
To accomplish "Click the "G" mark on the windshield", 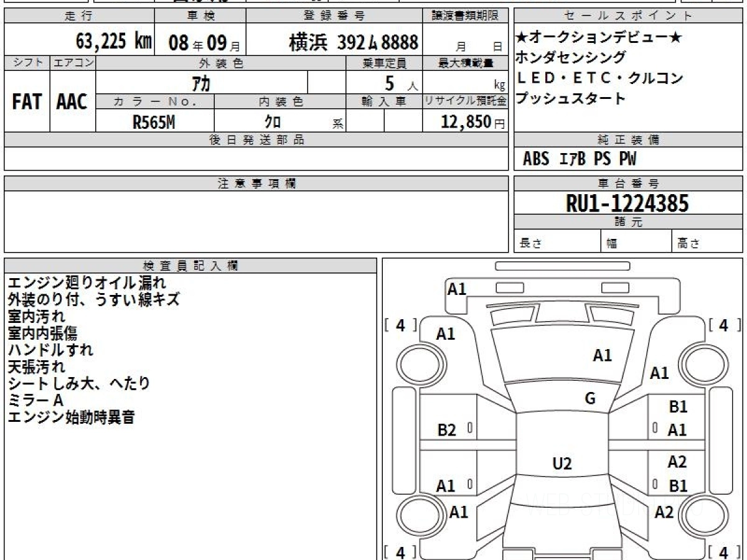I will (x=590, y=399).
